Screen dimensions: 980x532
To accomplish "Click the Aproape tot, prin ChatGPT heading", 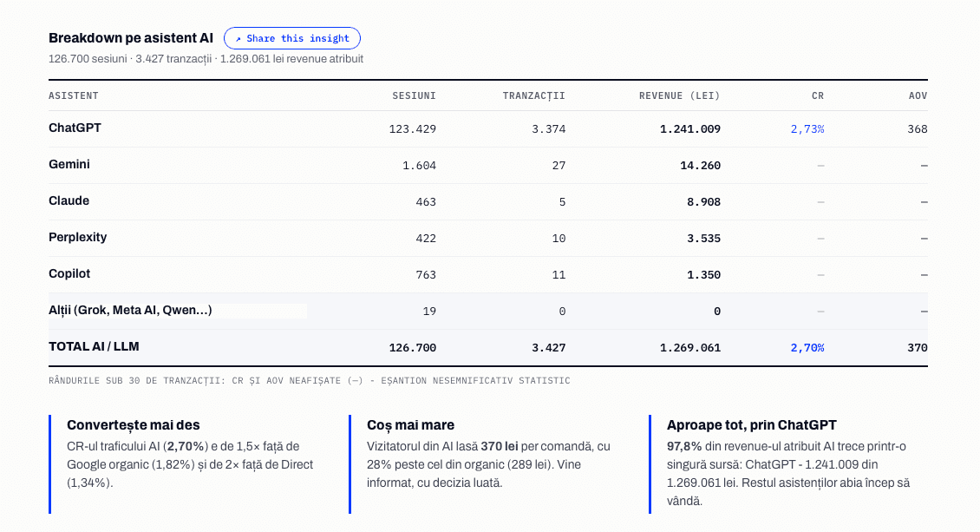I will (x=751, y=425).
